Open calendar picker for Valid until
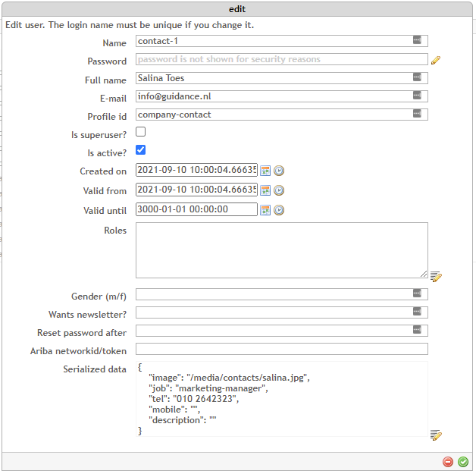Screen dimensions: 476x474 point(265,210)
